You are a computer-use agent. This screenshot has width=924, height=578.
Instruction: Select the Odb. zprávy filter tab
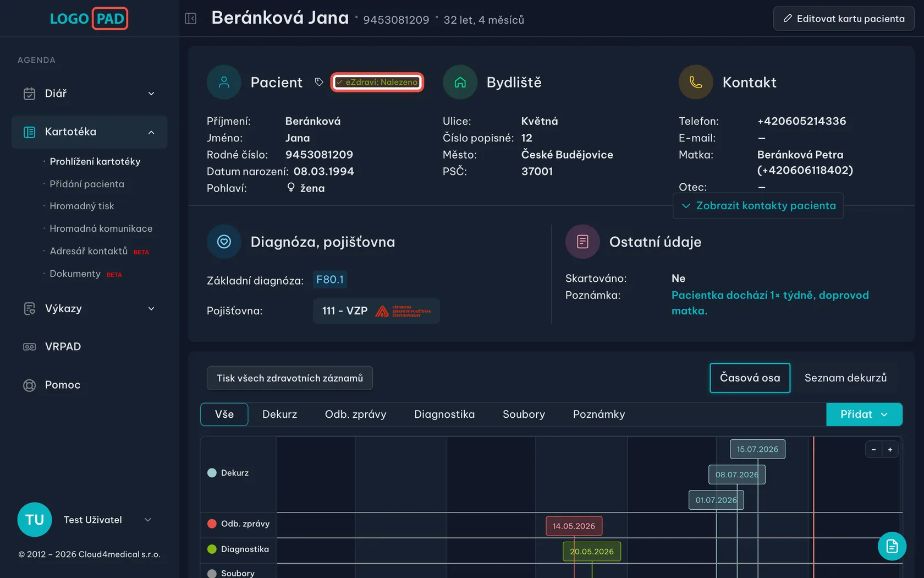356,415
